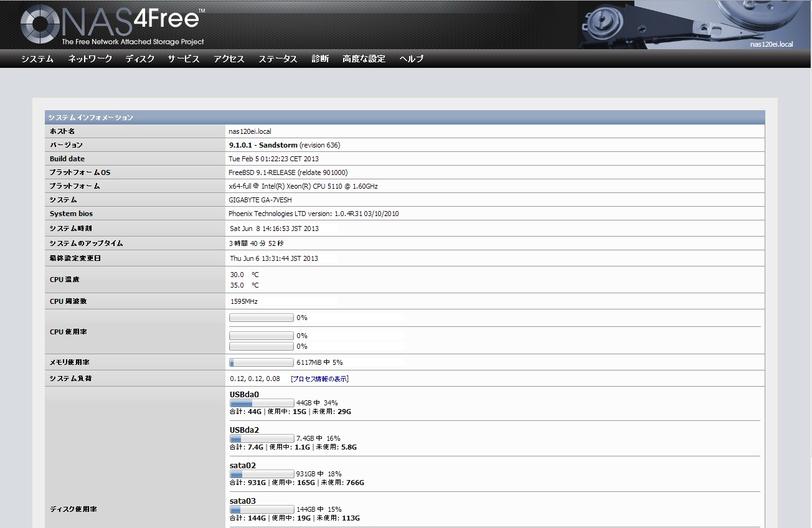Click the バージョン row label
This screenshot has width=812, height=528.
click(x=66, y=145)
